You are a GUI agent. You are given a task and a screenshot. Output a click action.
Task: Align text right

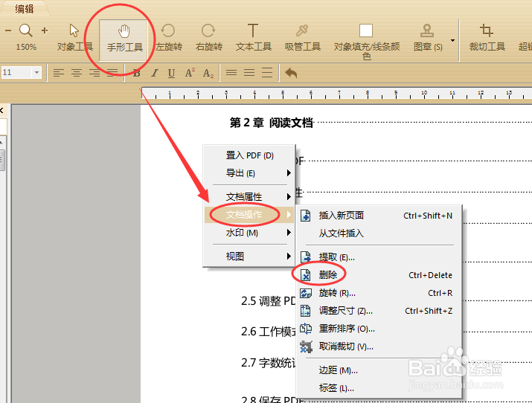click(94, 73)
